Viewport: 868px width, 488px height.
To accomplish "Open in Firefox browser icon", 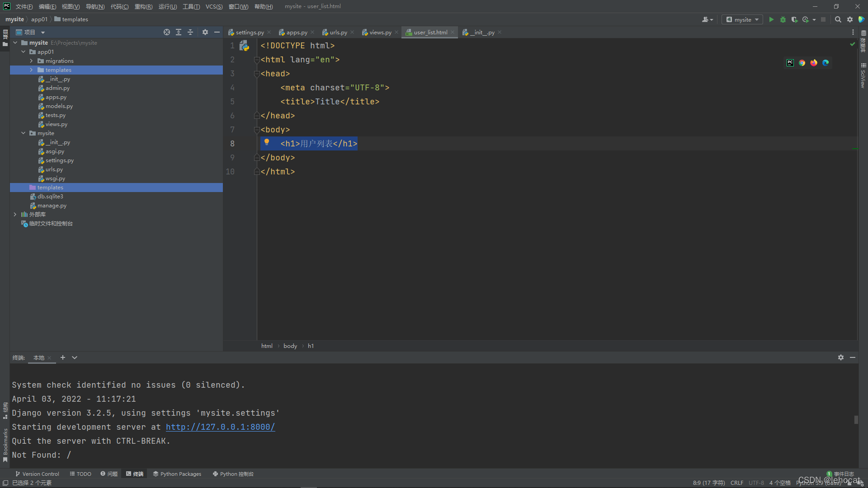I will [814, 63].
